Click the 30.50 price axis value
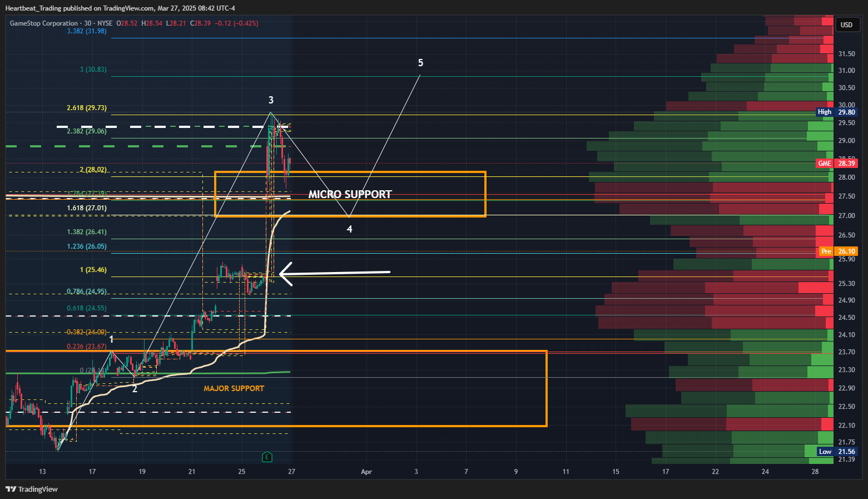 pos(847,88)
